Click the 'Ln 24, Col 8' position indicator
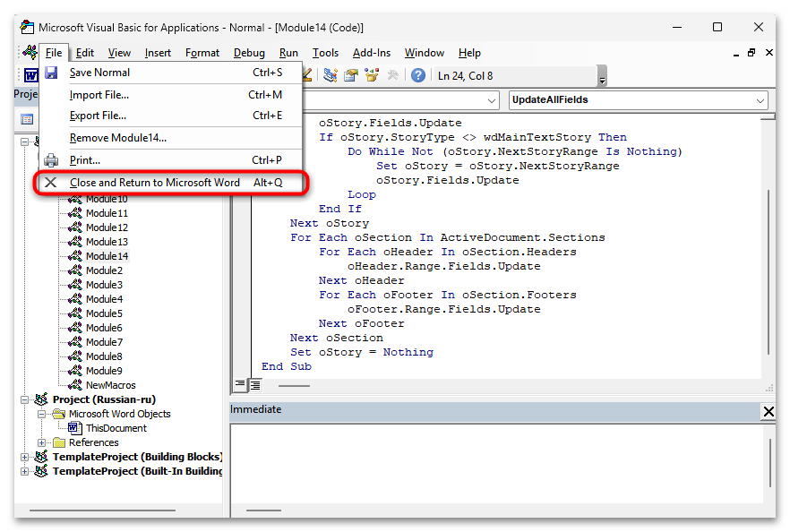Screen dimensions: 790x532 coord(465,76)
